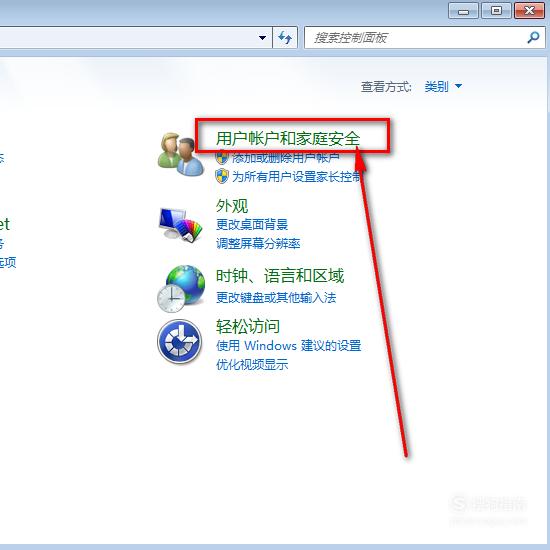Click the search magnifier icon

[x=533, y=37]
